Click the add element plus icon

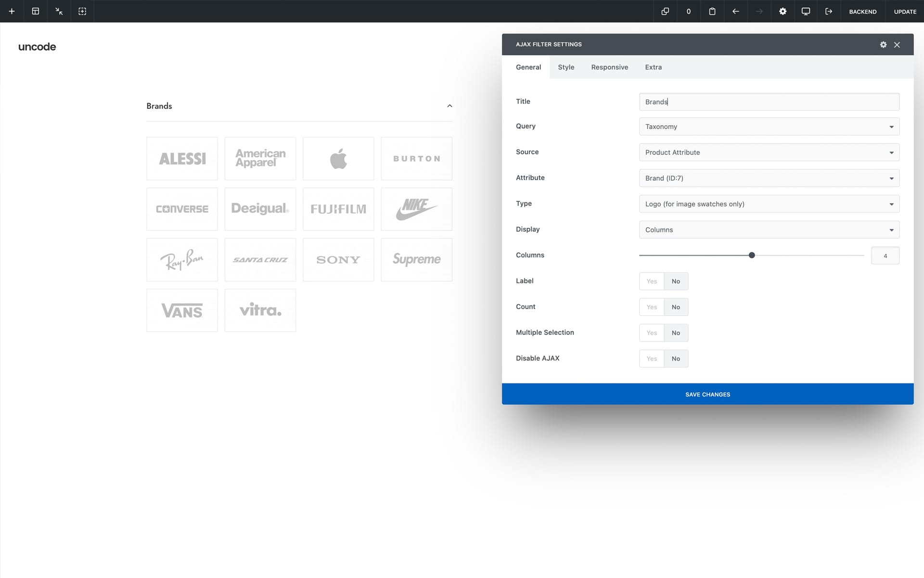[12, 11]
